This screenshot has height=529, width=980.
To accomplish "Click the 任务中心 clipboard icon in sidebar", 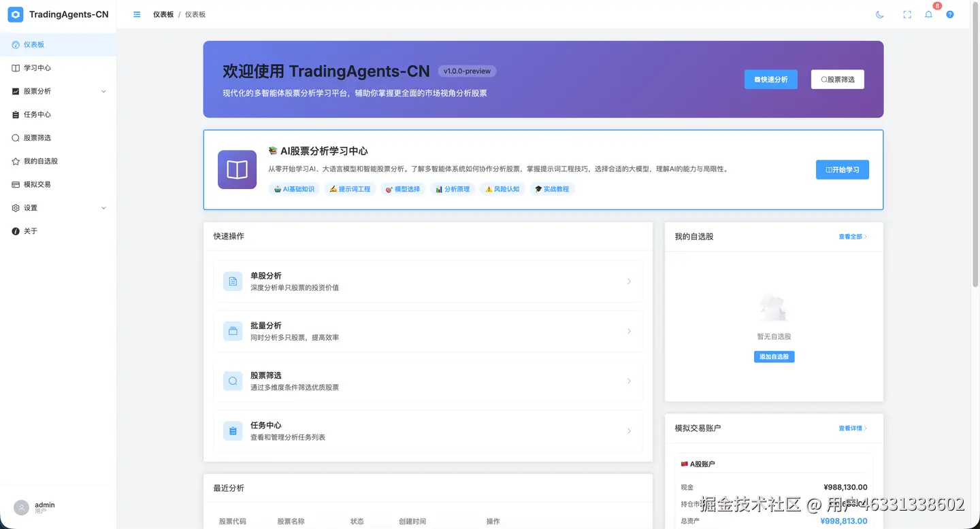I will [x=16, y=115].
